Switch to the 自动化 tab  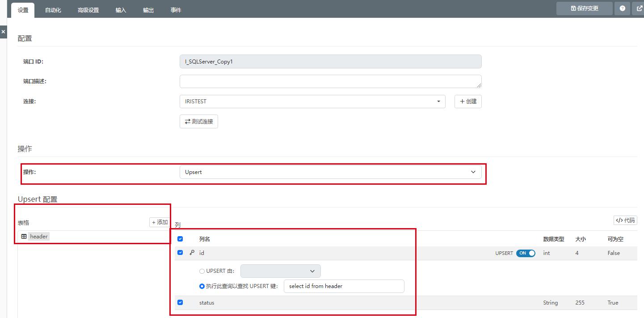click(x=53, y=10)
